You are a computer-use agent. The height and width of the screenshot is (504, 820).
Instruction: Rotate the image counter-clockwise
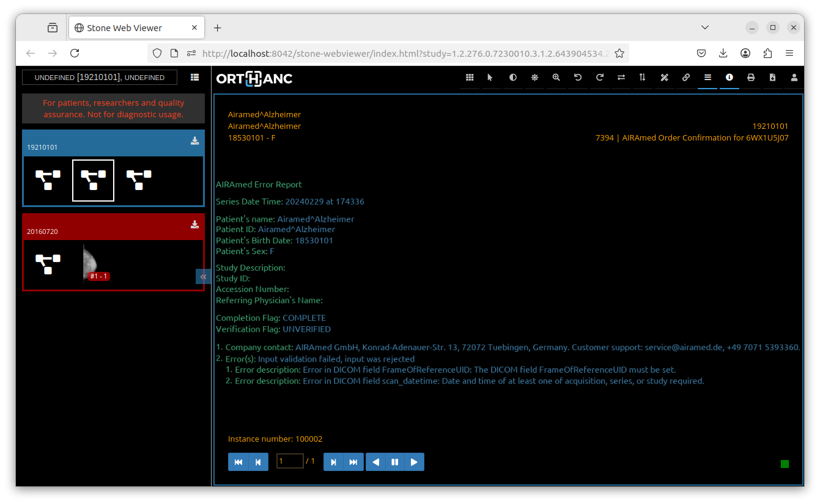click(578, 78)
